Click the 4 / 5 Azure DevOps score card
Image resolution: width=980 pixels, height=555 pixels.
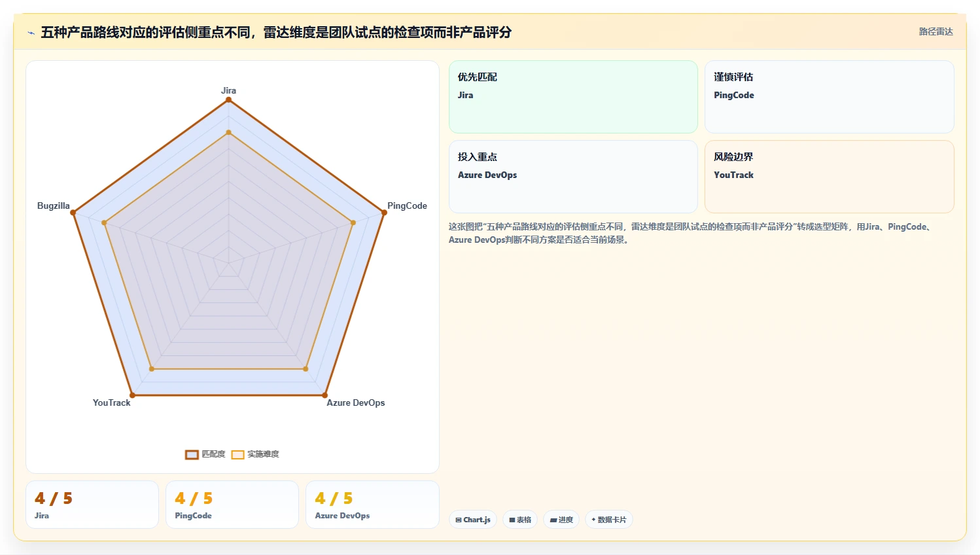(x=372, y=505)
